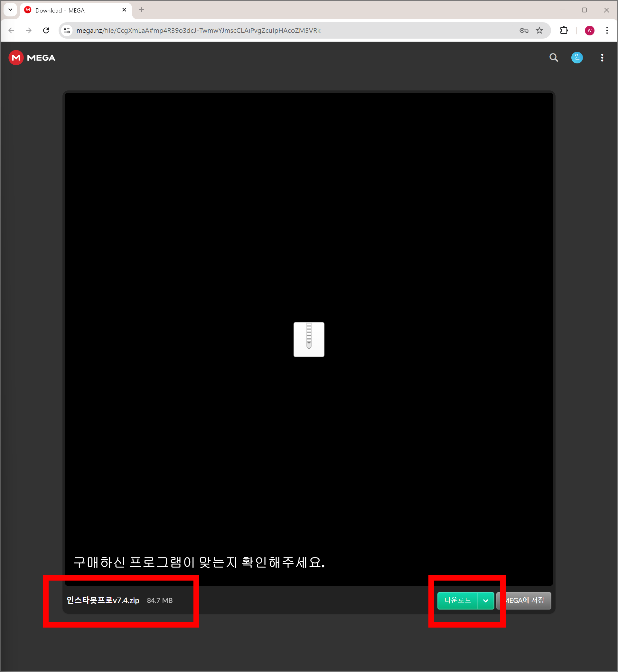The image size is (618, 672).
Task: Close the Download - MEGA tab
Action: pyautogui.click(x=124, y=10)
